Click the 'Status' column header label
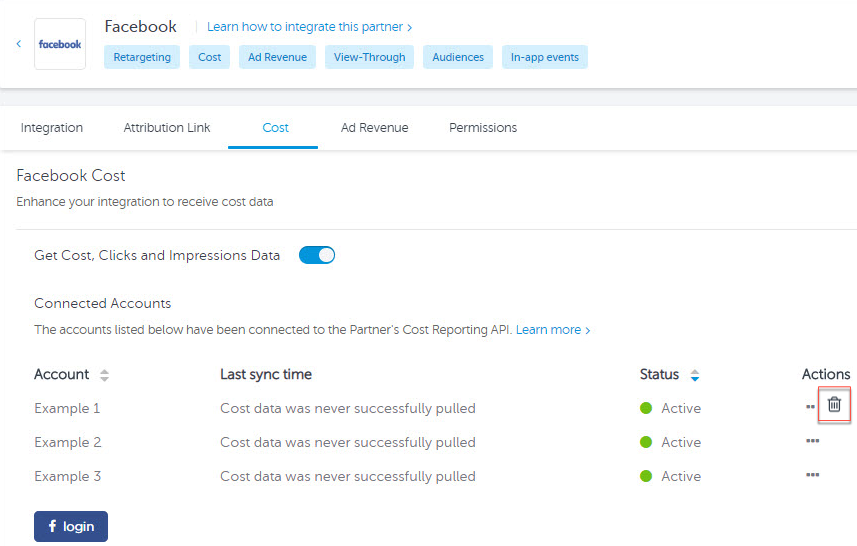This screenshot has width=857, height=546. click(659, 374)
